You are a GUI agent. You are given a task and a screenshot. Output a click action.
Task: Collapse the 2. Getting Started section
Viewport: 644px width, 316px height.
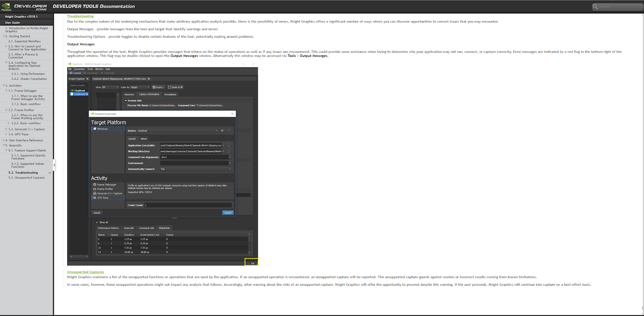[x=4, y=36]
